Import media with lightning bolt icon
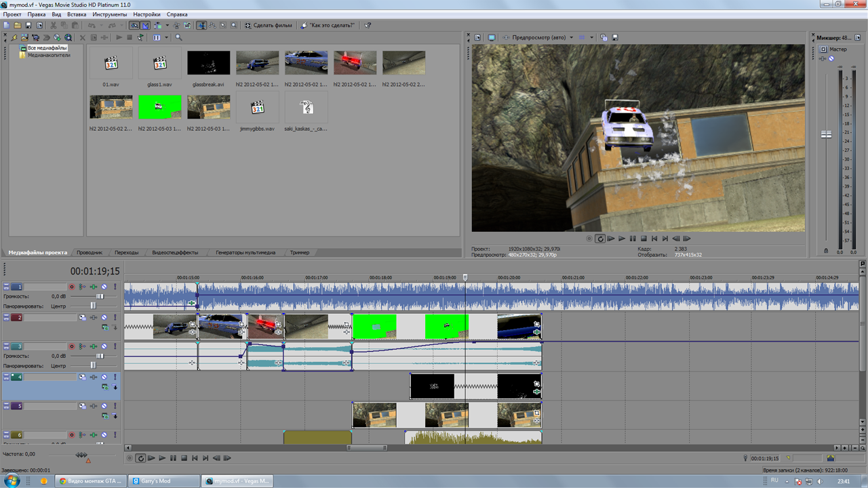868x488 pixels. point(14,37)
